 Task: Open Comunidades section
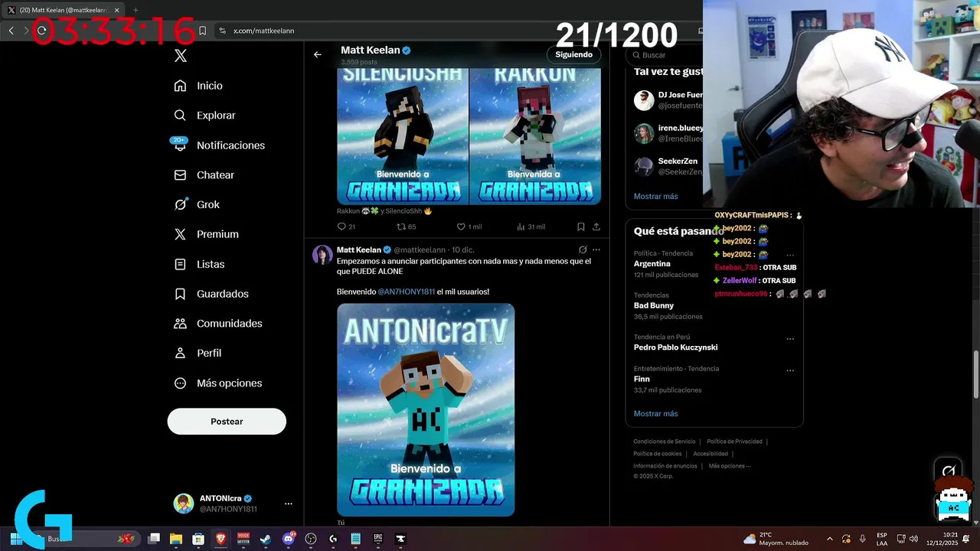(x=218, y=324)
